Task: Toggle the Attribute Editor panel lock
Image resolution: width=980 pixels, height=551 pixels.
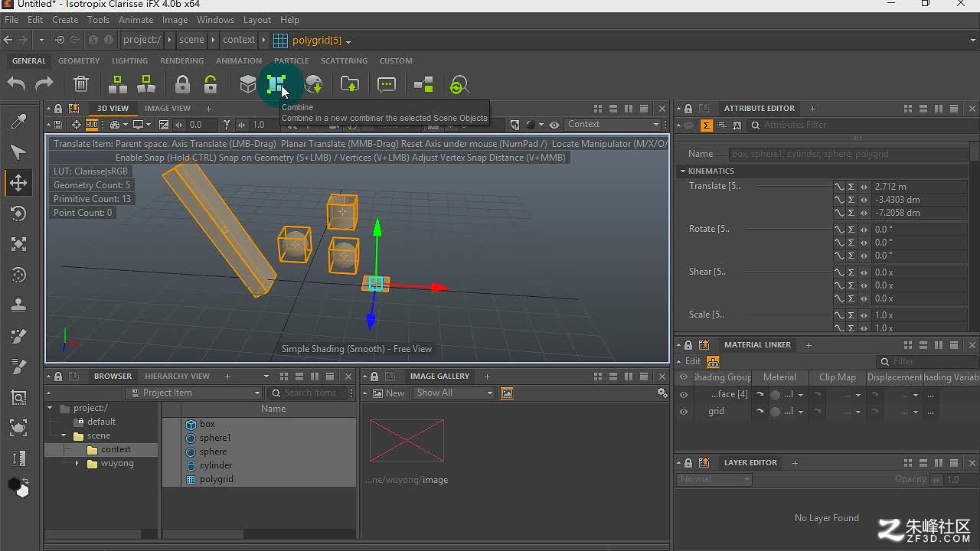Action: pos(688,109)
